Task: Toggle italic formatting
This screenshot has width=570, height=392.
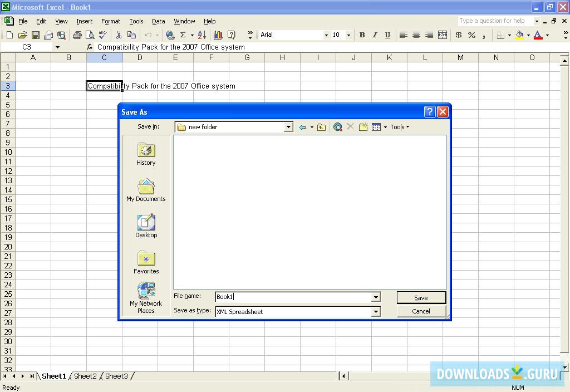Action: click(375, 35)
